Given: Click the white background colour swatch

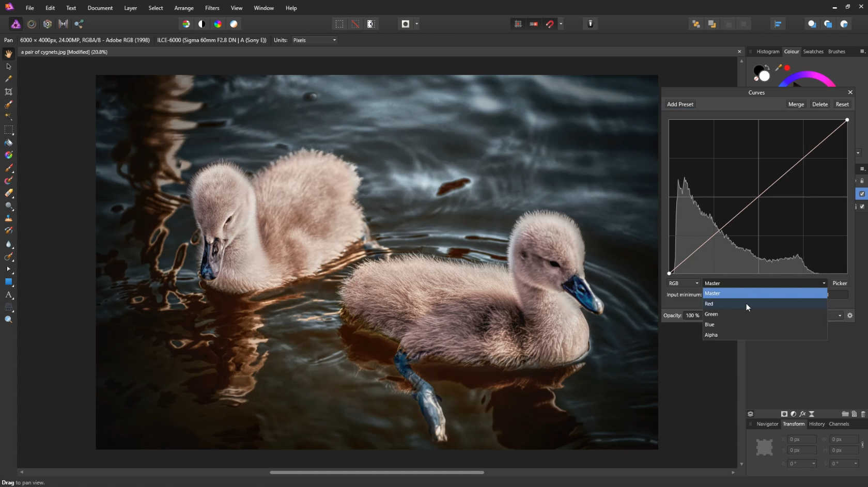Looking at the screenshot, I should (764, 76).
